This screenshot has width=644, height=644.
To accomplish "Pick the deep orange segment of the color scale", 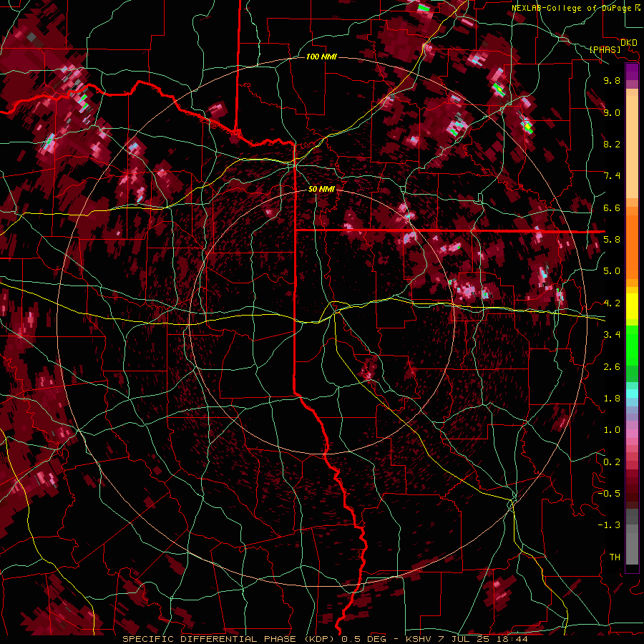I will 632,246.
